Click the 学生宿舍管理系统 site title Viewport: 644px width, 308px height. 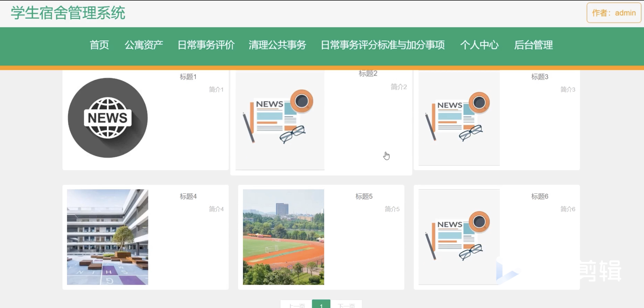68,13
